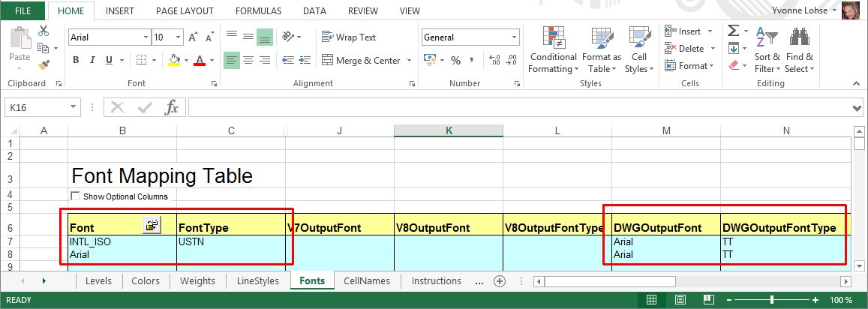Click the Fill down icon
The width and height of the screenshot is (868, 309).
click(733, 48)
